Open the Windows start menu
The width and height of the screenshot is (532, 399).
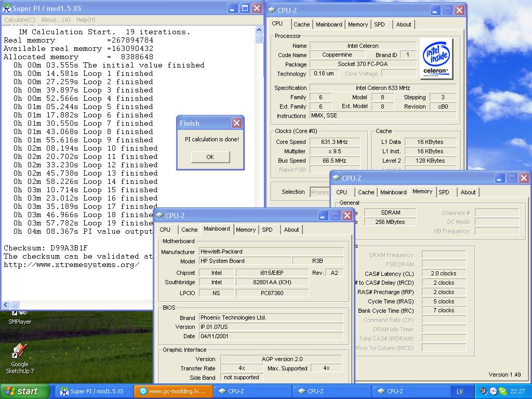coord(24,391)
